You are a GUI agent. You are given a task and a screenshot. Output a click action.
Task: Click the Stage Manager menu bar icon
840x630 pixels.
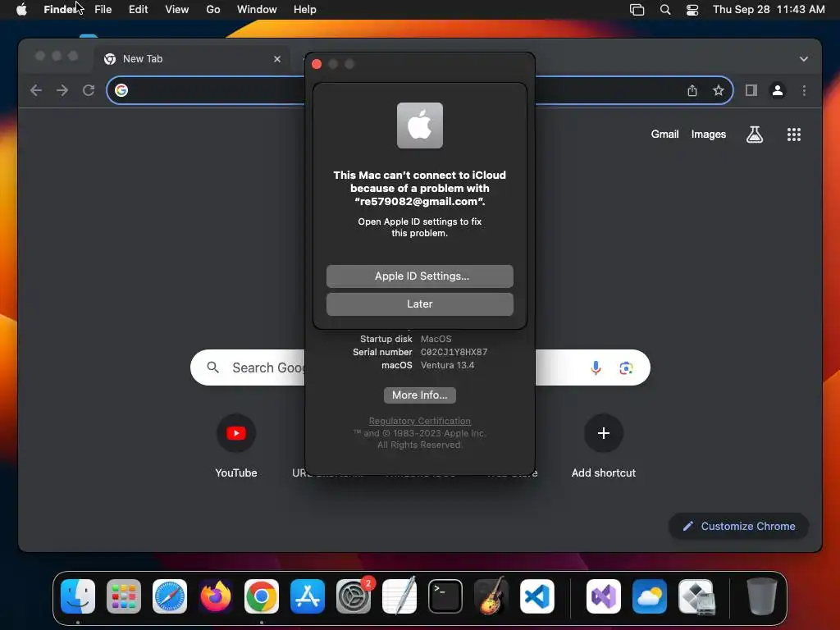tap(637, 10)
